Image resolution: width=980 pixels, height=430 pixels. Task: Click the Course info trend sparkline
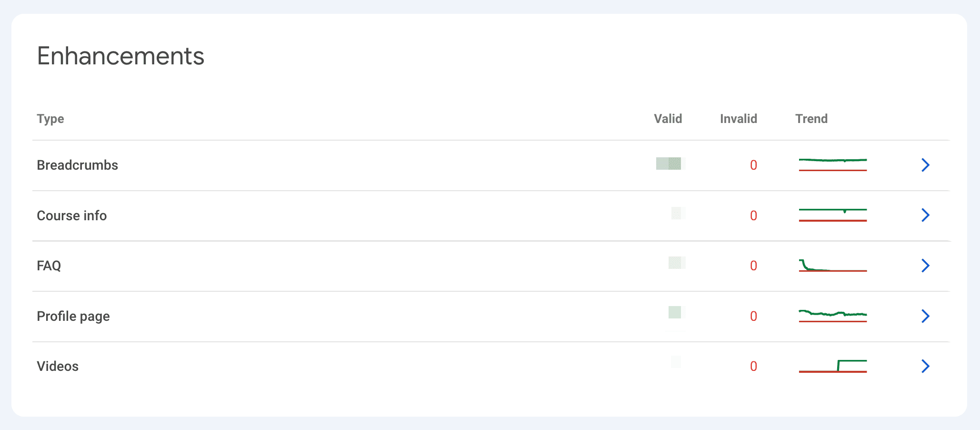(832, 215)
